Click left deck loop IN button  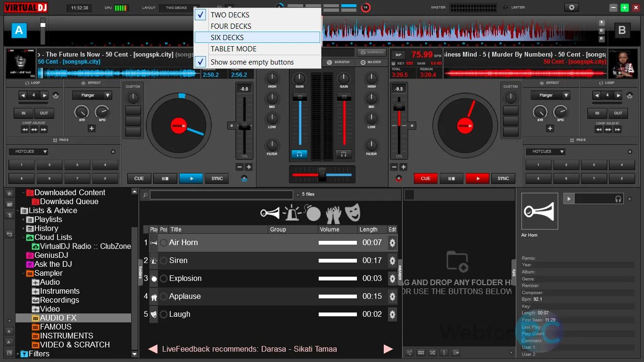tap(23, 113)
